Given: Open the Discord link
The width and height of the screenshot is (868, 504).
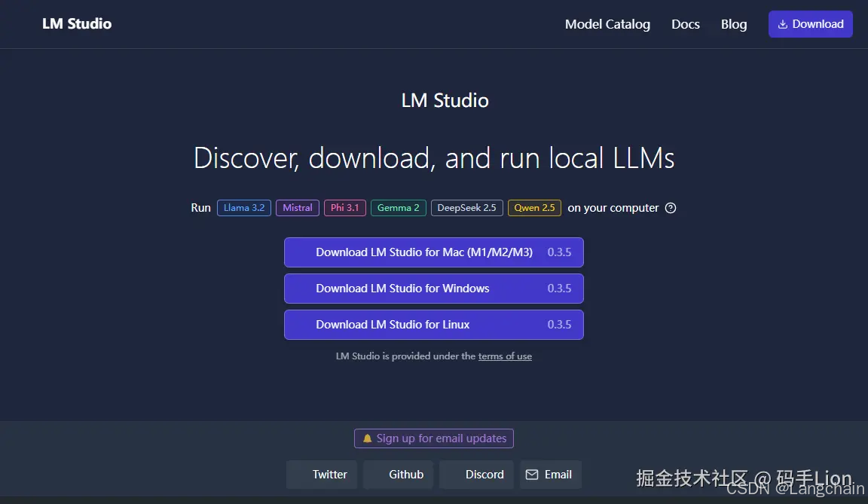Looking at the screenshot, I should coord(477,475).
